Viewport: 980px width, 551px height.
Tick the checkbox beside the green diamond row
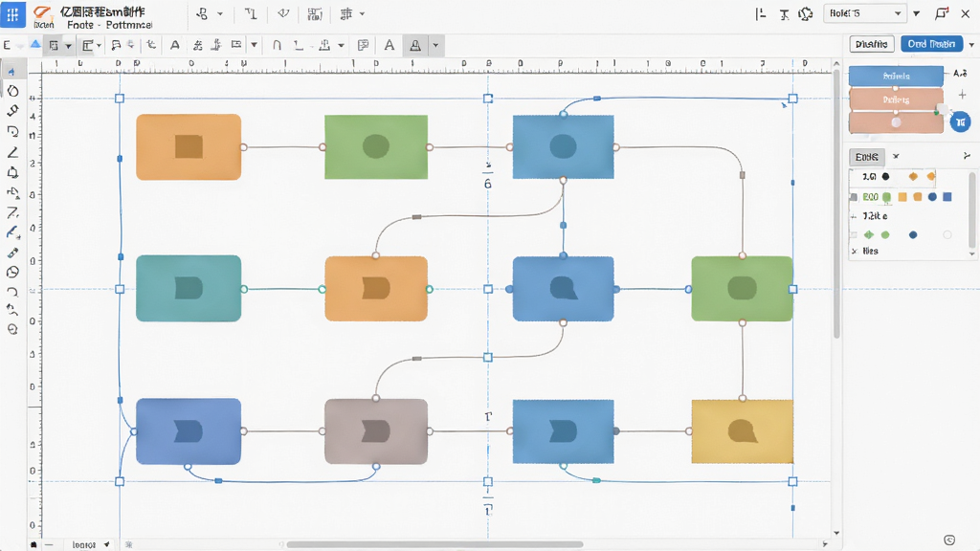(854, 235)
